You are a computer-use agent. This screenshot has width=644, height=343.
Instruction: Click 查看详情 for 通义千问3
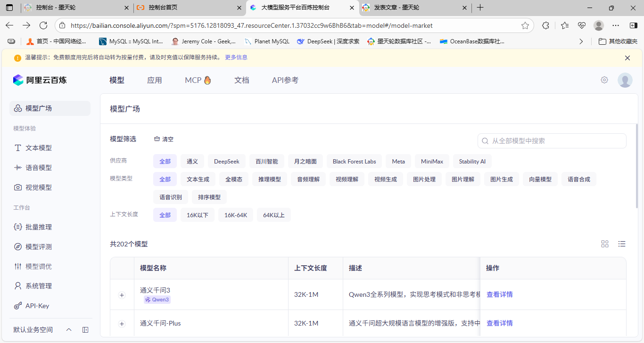pyautogui.click(x=500, y=294)
